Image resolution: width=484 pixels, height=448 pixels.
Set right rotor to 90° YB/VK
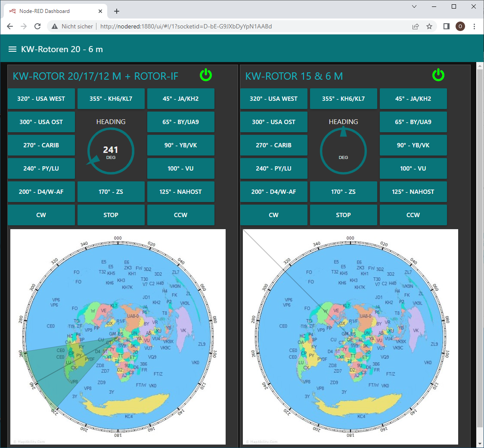coord(413,145)
